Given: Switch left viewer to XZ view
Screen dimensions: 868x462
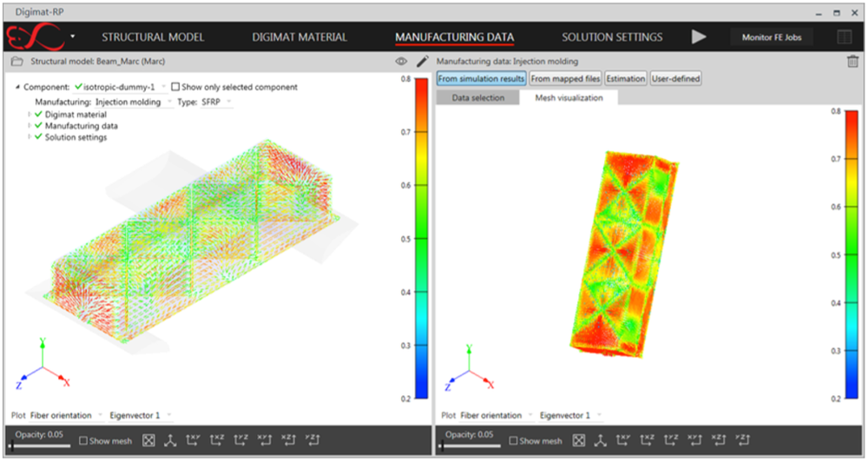Looking at the screenshot, I should [217, 440].
